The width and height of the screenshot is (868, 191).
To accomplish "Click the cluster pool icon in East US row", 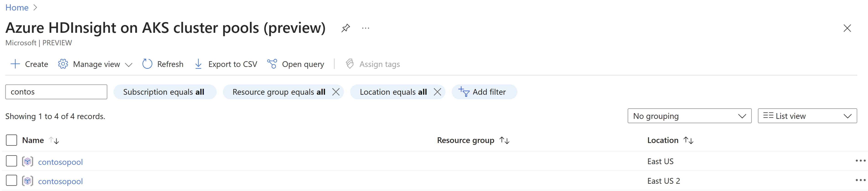I will [x=28, y=162].
